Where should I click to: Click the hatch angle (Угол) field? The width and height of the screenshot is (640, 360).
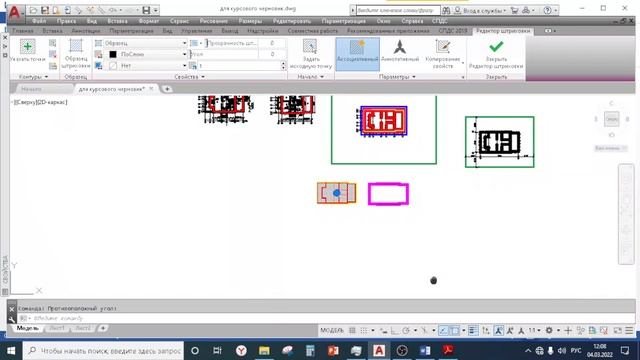click(x=224, y=54)
